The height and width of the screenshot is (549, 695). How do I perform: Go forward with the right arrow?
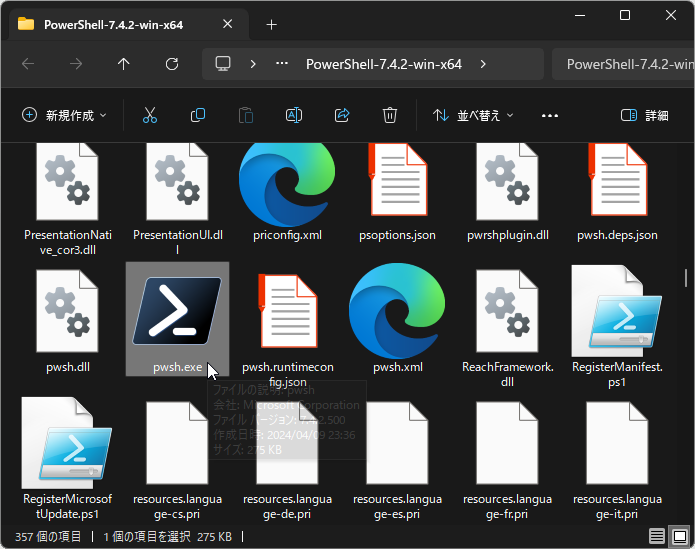click(x=76, y=64)
